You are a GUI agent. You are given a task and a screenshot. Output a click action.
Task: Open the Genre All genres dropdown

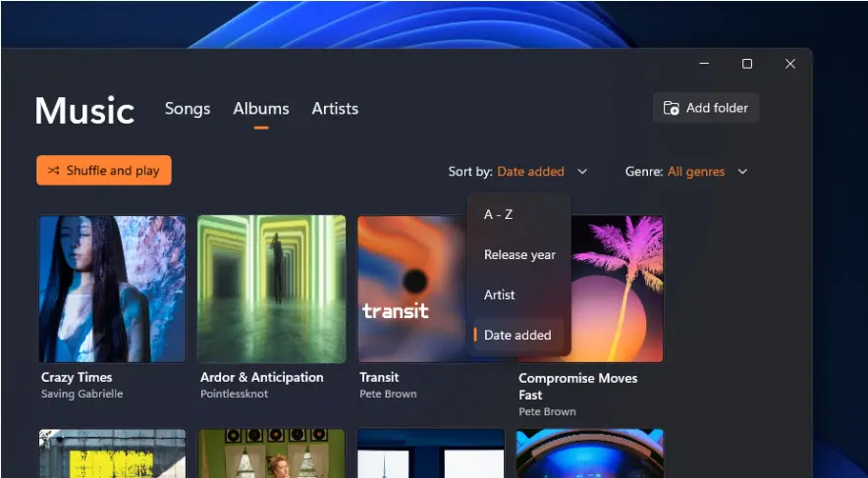pos(687,172)
